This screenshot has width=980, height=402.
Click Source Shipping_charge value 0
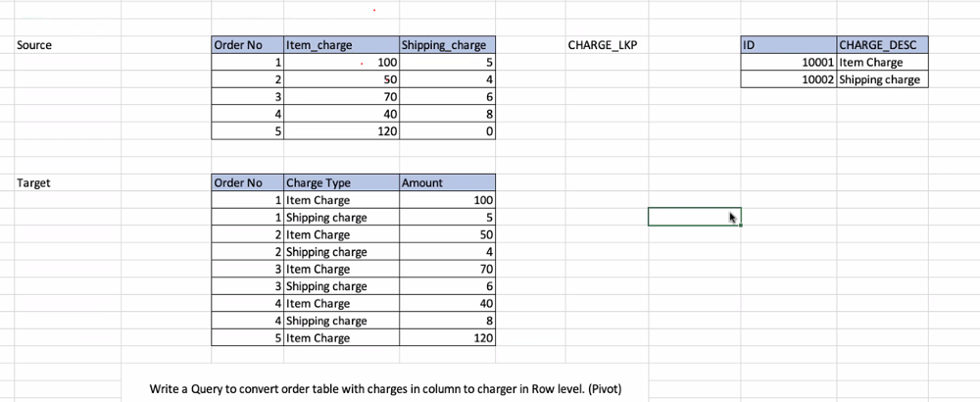(x=448, y=131)
